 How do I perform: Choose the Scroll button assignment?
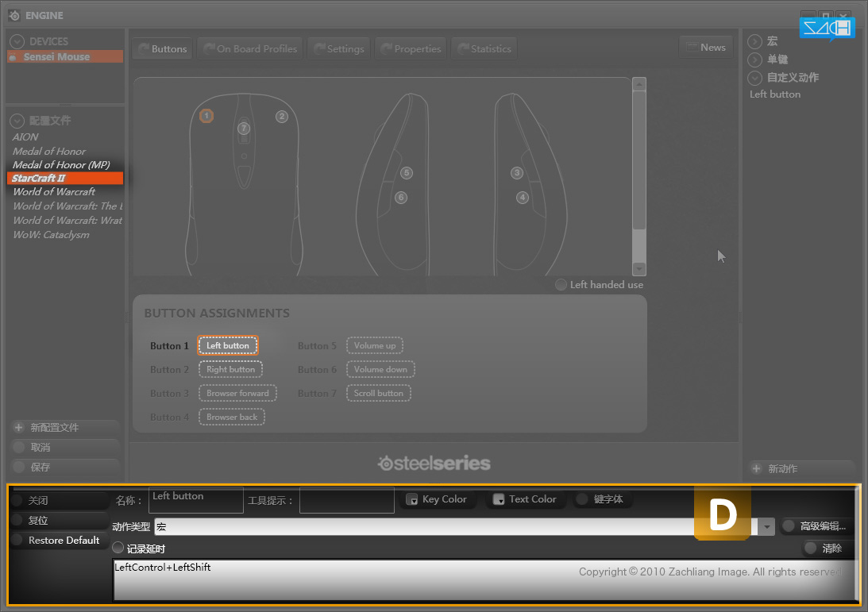(x=379, y=393)
